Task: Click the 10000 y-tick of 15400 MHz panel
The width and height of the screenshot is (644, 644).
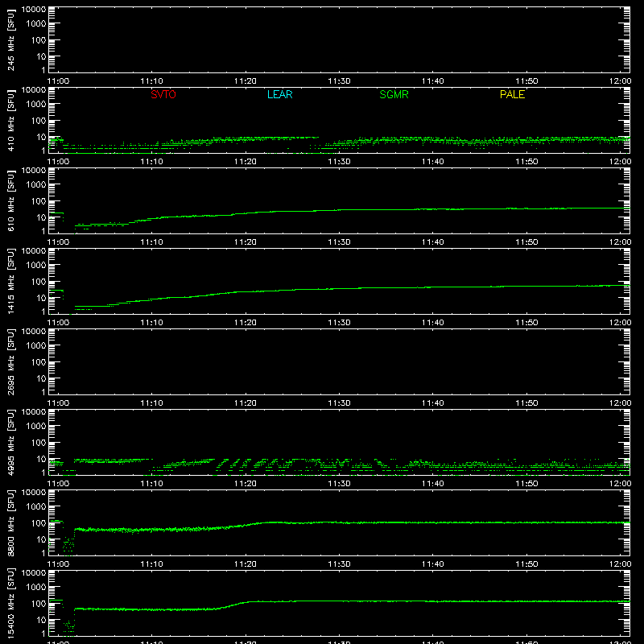Action: 34,573
